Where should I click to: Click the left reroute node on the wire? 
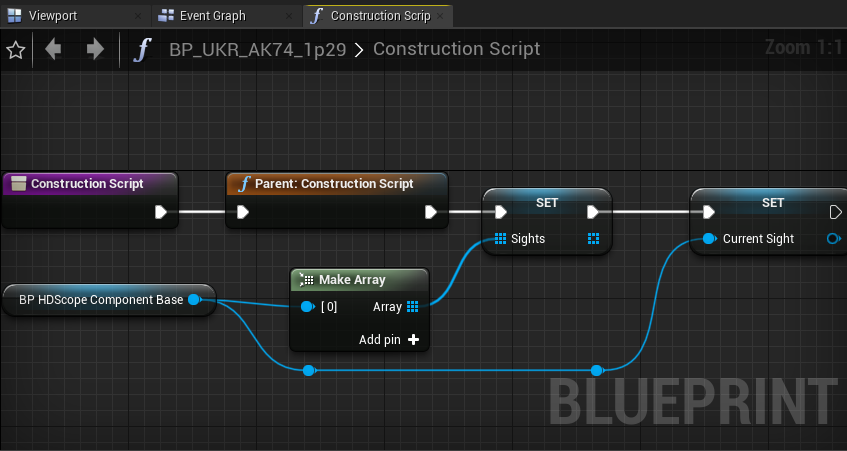[308, 371]
